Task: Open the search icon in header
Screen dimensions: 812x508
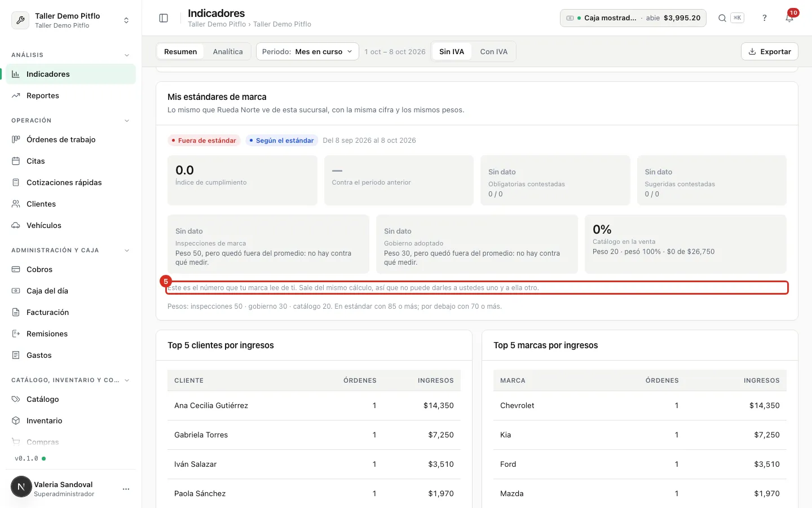Action: tap(722, 18)
